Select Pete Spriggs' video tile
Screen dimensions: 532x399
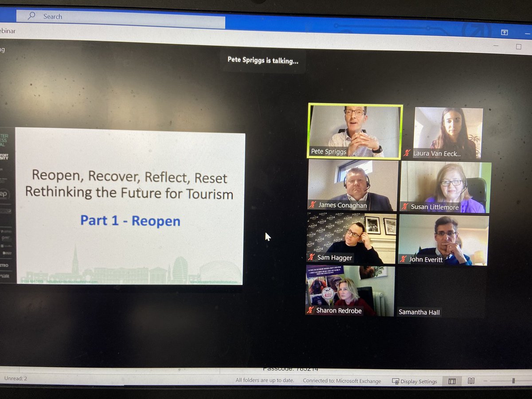click(x=355, y=131)
